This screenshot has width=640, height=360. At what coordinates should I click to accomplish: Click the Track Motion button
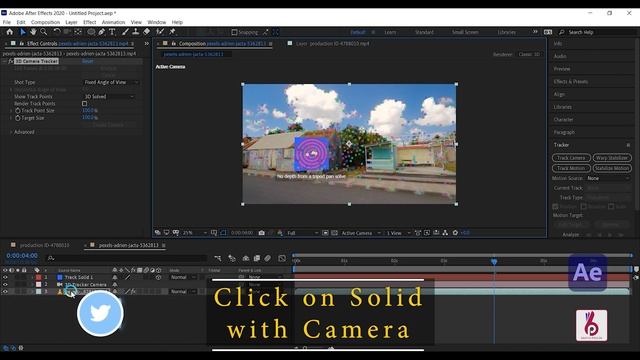click(x=571, y=168)
